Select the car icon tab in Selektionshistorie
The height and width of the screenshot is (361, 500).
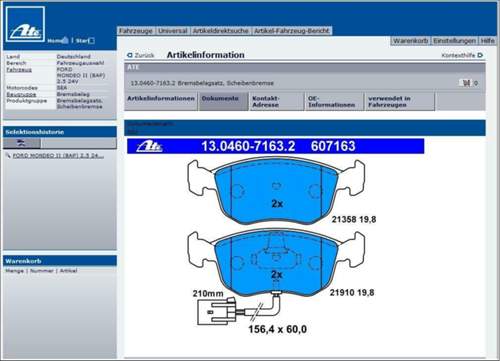click(x=22, y=143)
